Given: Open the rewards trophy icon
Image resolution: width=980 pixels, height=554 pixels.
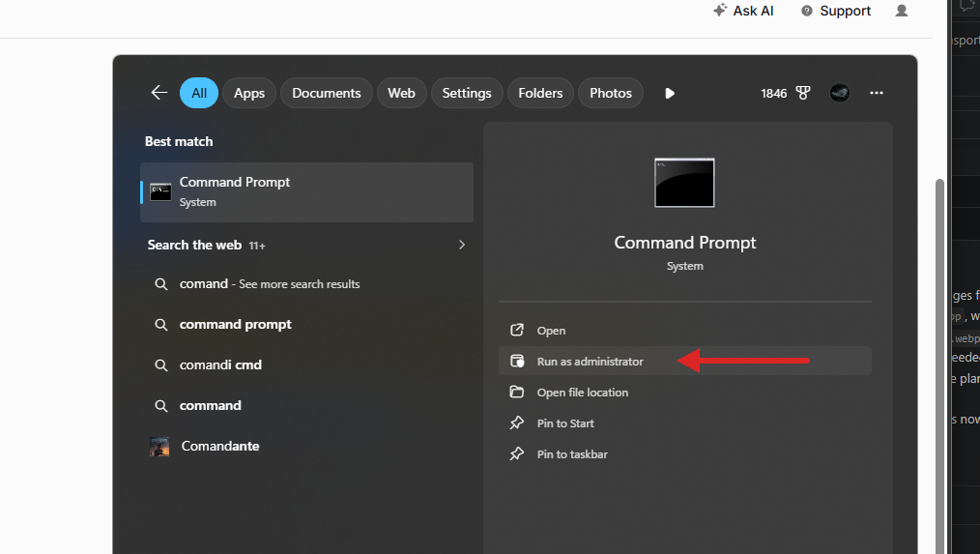Looking at the screenshot, I should [x=803, y=93].
